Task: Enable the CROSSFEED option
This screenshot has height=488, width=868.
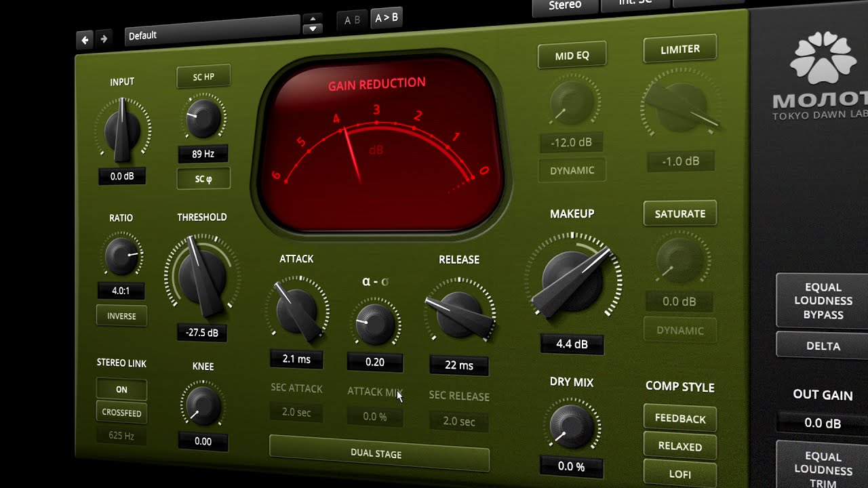Action: 121,413
